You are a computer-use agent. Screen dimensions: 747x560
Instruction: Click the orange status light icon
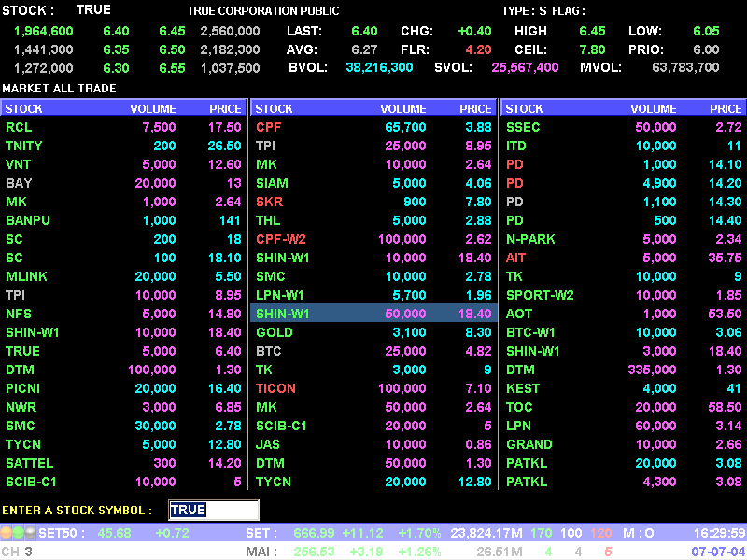point(7,532)
